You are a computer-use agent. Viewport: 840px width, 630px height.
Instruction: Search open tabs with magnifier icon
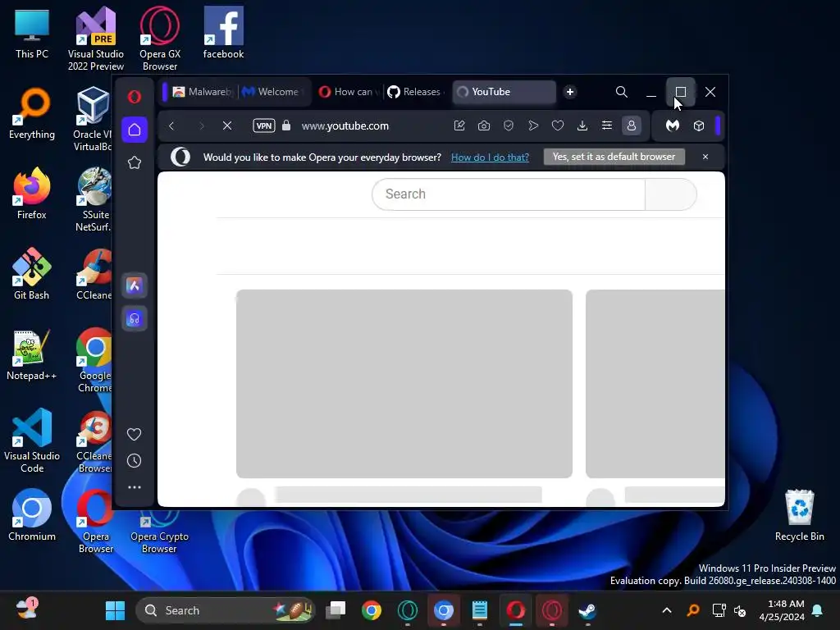pyautogui.click(x=622, y=92)
